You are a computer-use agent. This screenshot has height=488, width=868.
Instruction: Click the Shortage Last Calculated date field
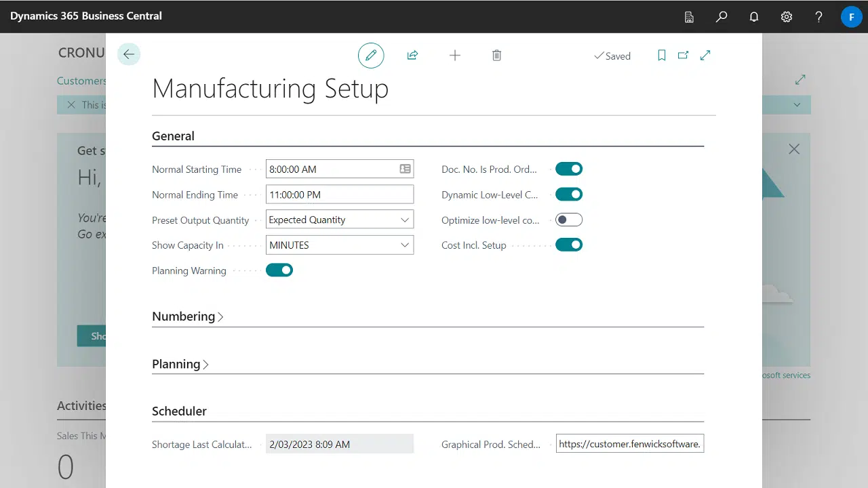pyautogui.click(x=339, y=444)
